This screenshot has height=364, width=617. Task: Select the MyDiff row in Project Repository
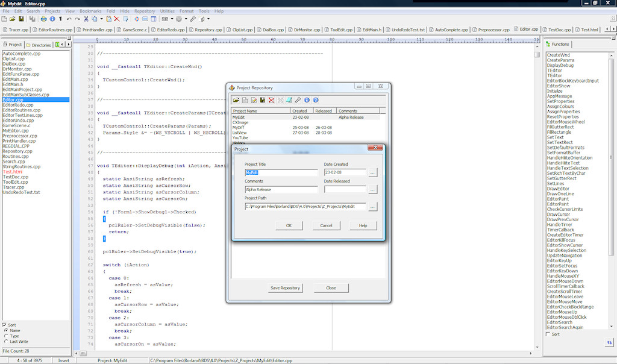tap(305, 128)
